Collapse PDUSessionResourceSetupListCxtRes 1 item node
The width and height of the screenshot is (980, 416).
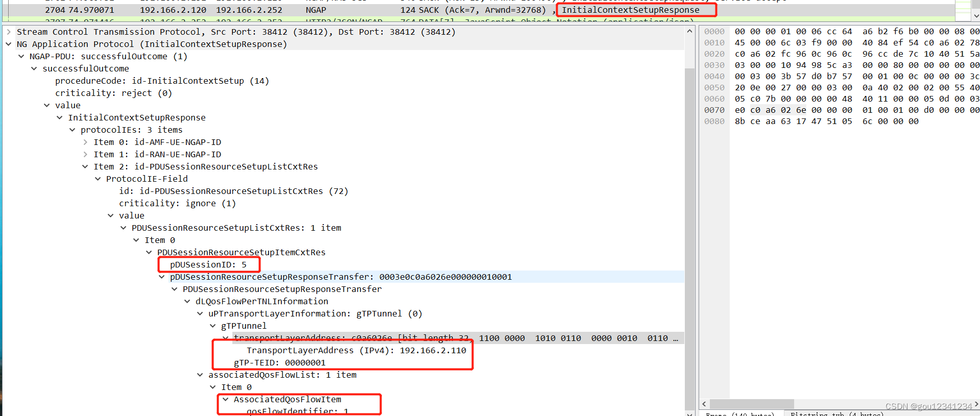click(x=124, y=228)
